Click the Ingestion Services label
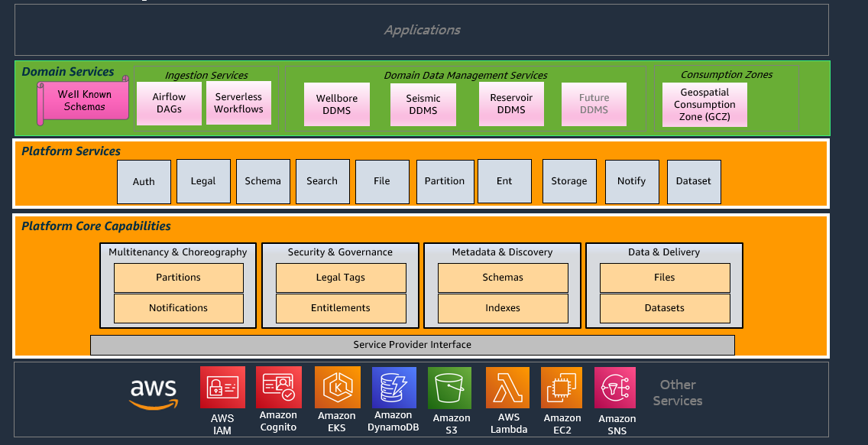868x445 pixels. pyautogui.click(x=206, y=76)
